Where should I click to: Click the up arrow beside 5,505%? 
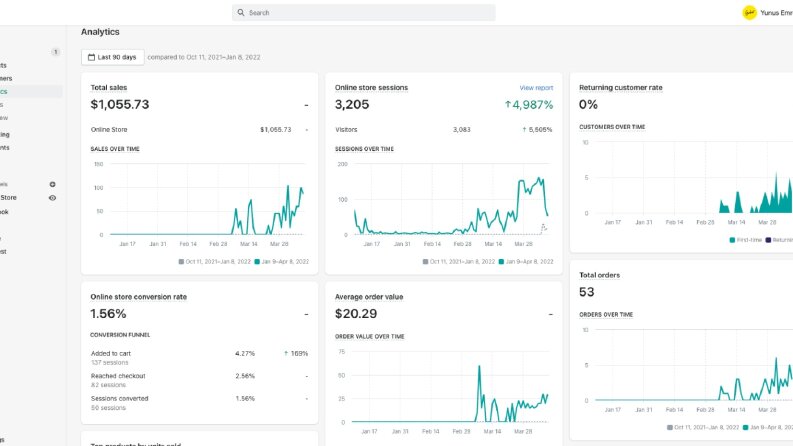524,129
